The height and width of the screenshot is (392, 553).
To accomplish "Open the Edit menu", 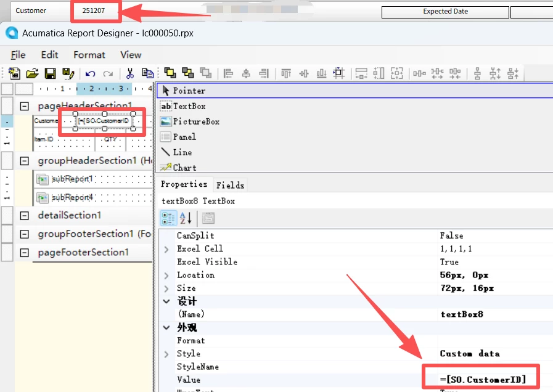I will [x=49, y=55].
